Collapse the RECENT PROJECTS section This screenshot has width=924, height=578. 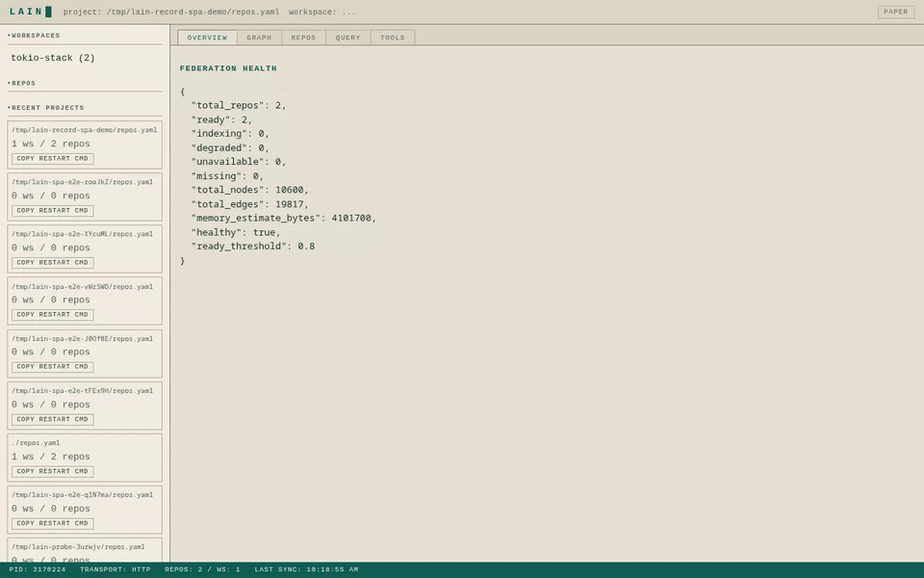click(45, 108)
